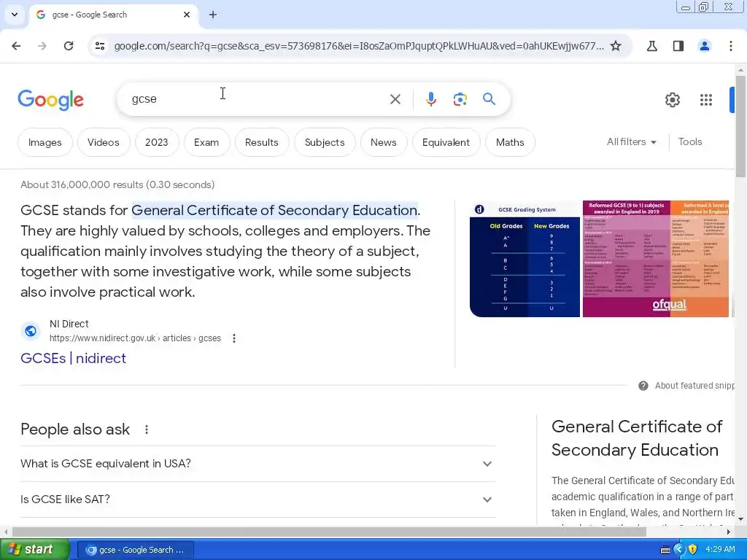This screenshot has width=747, height=560.
Task: Click the vertical scrollbar thumb
Action: coord(740,125)
